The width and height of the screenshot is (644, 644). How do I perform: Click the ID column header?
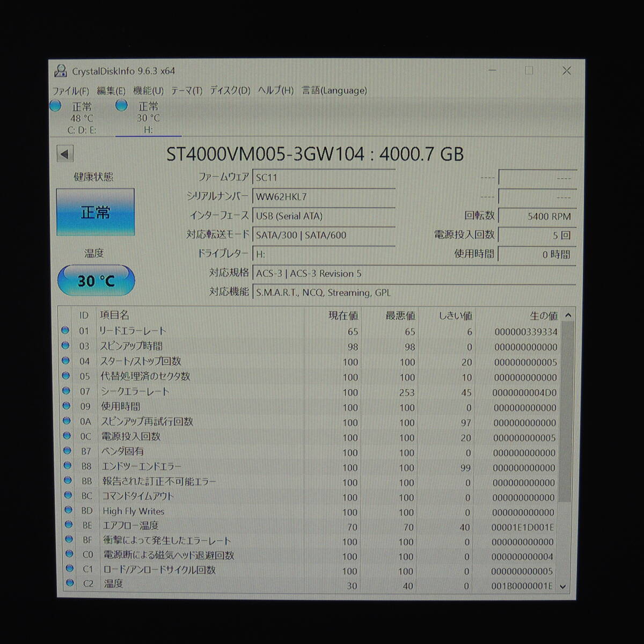(x=84, y=316)
